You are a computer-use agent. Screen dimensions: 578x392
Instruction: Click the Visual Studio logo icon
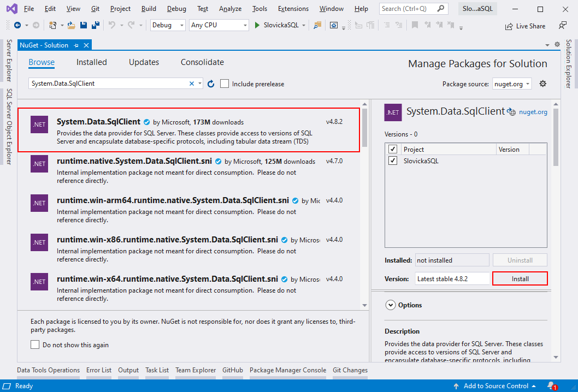click(12, 9)
